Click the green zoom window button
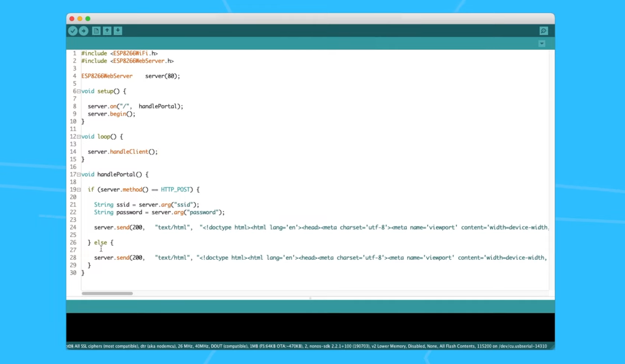Screen dimensions: 625x364 [x=88, y=18]
